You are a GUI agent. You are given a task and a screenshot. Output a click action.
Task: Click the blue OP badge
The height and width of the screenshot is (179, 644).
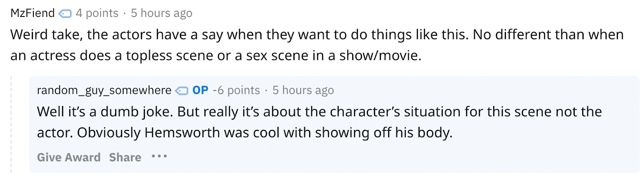(x=200, y=90)
